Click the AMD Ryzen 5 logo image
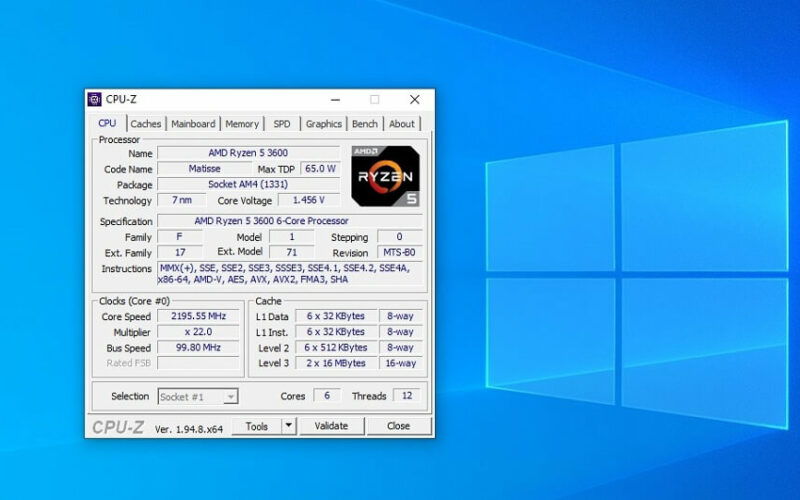Viewport: 800px width, 500px height. pos(386,176)
